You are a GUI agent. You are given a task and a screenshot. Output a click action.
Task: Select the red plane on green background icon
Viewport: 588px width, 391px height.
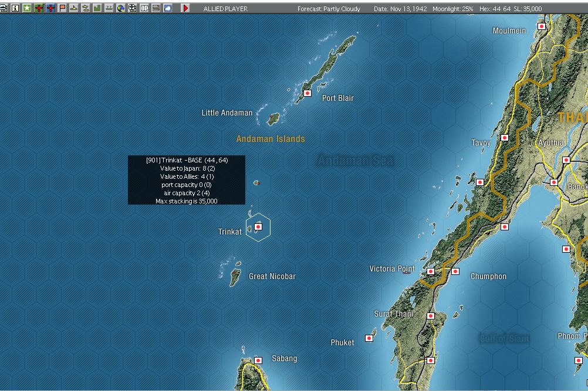point(39,8)
